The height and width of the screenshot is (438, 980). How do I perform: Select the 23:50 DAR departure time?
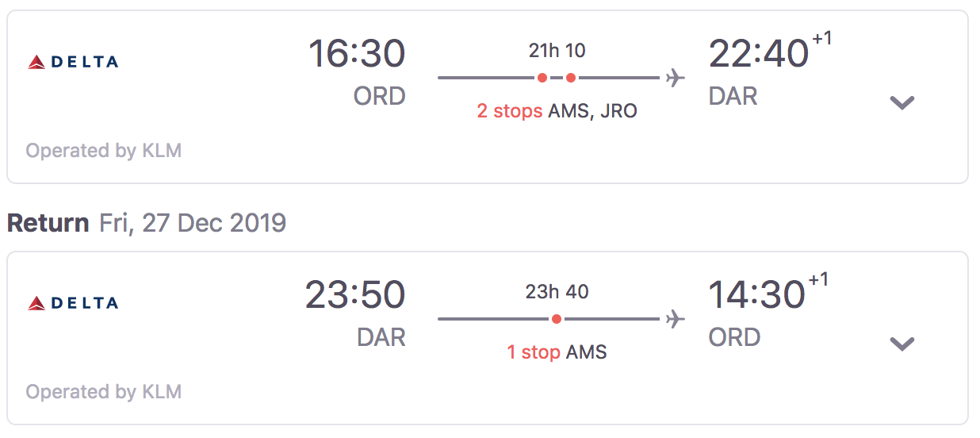[x=355, y=296]
